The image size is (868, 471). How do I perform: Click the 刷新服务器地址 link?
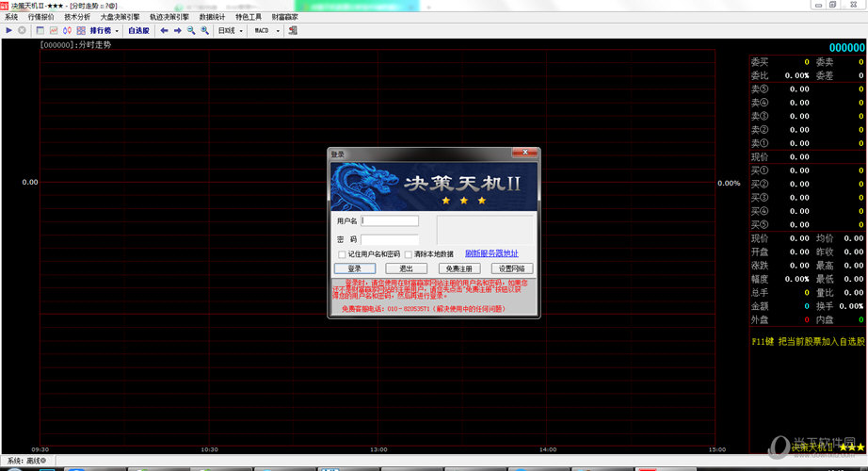(490, 253)
